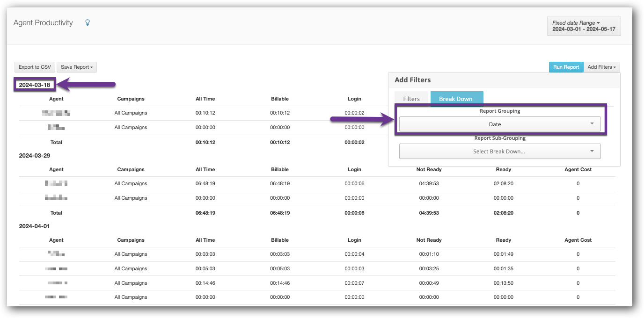Click the Ready value 02:08:20 in Total row
Image resolution: width=644 pixels, height=318 pixels.
click(504, 213)
